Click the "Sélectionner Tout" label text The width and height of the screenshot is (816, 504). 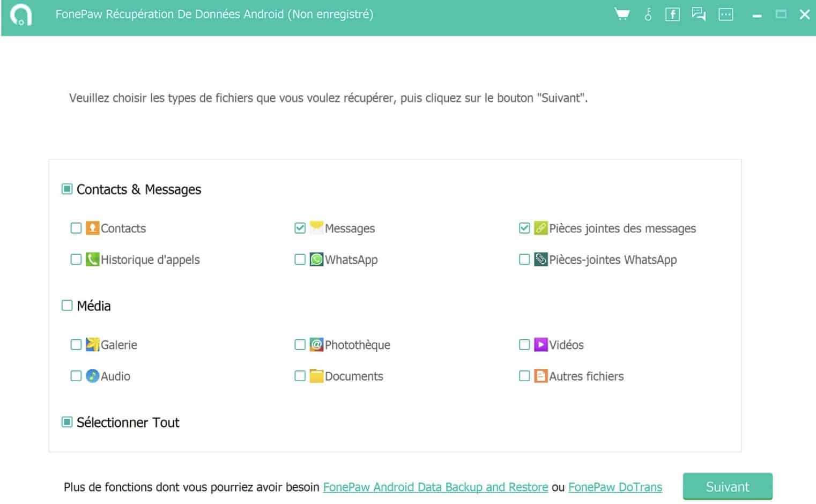pyautogui.click(x=128, y=423)
